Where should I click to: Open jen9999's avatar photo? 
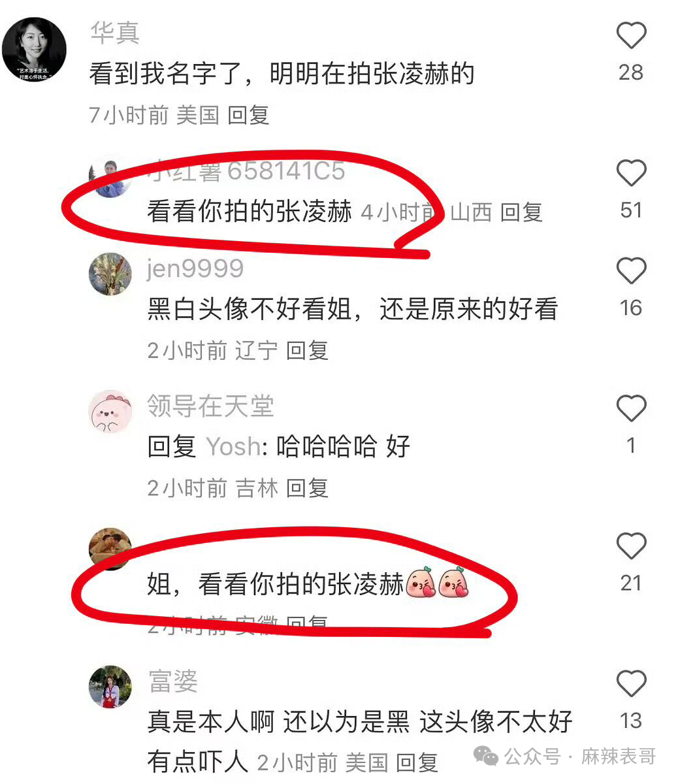click(110, 274)
